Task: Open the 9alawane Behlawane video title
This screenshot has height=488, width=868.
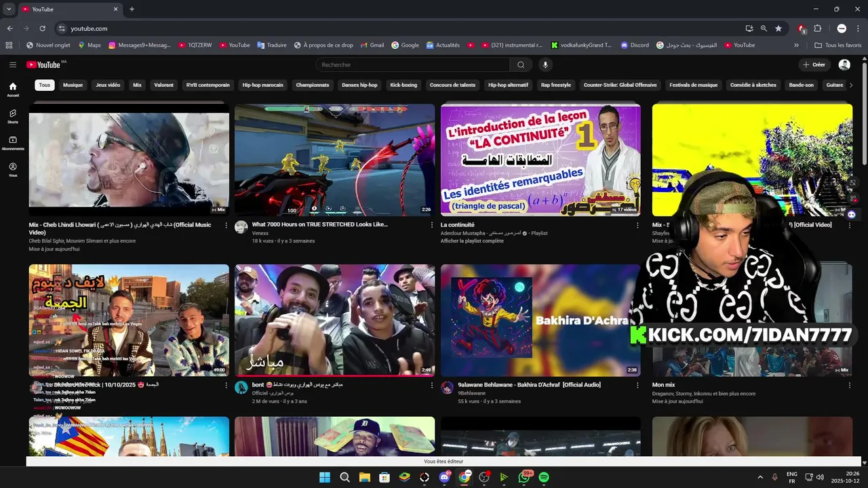Action: (529, 385)
